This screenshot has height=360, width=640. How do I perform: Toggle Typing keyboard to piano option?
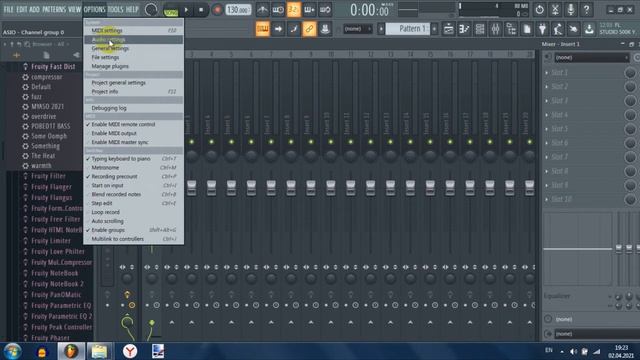(x=133, y=159)
